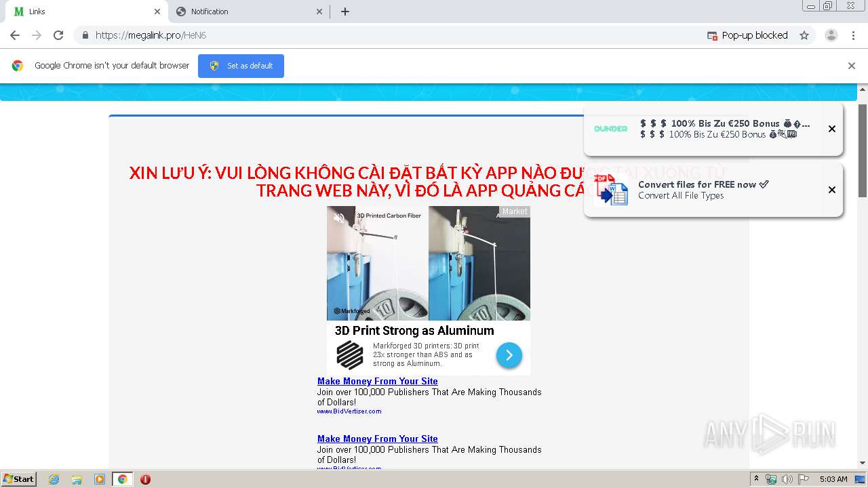
Task: Click the red Opera taskbar icon
Action: click(x=145, y=479)
